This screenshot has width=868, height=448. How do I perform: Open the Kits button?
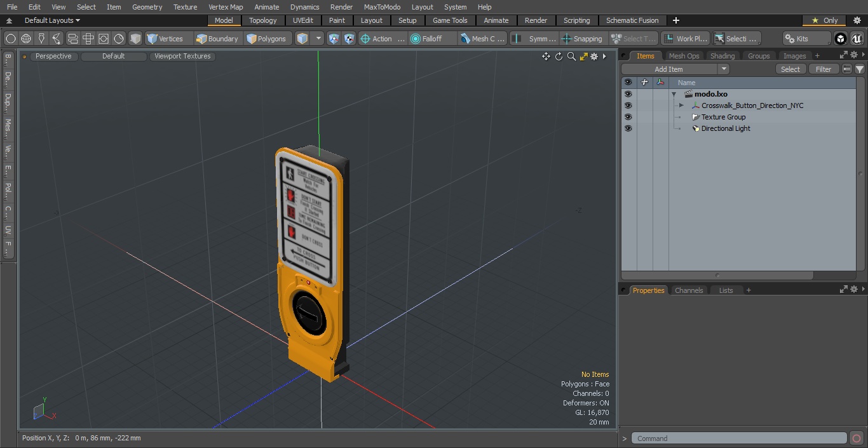pyautogui.click(x=806, y=39)
